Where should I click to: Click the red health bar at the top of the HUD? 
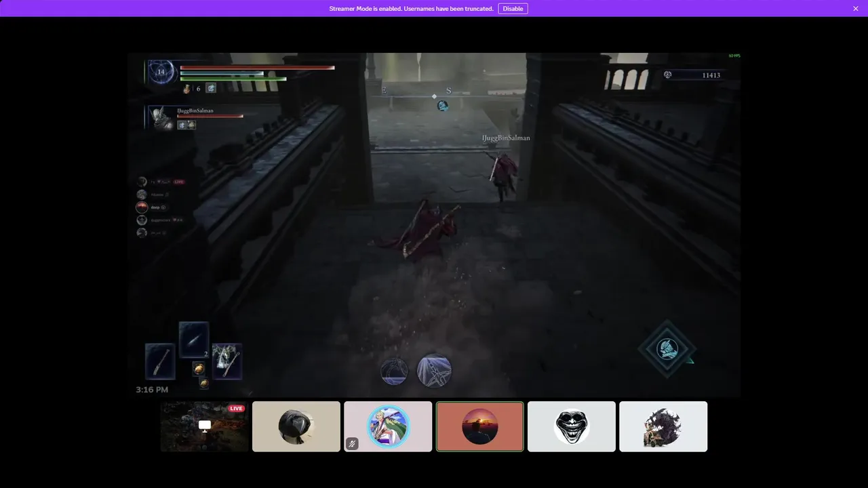257,68
